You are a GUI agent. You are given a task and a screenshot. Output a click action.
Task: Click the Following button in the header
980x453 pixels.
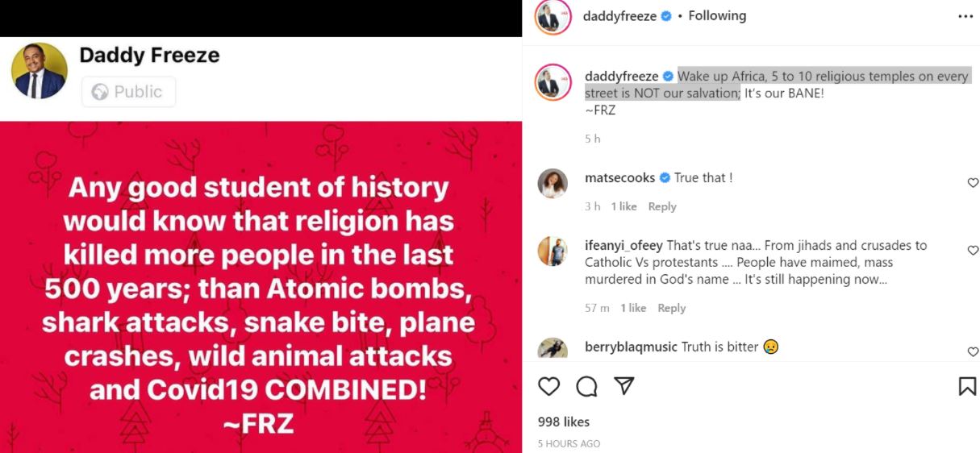point(717,16)
